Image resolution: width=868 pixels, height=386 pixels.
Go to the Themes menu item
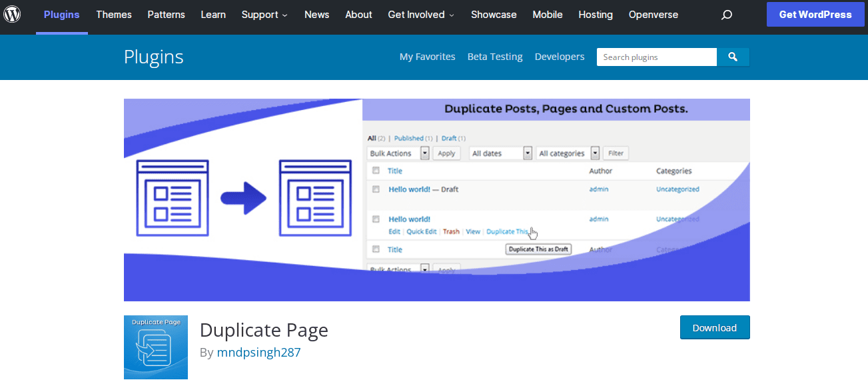pos(114,15)
